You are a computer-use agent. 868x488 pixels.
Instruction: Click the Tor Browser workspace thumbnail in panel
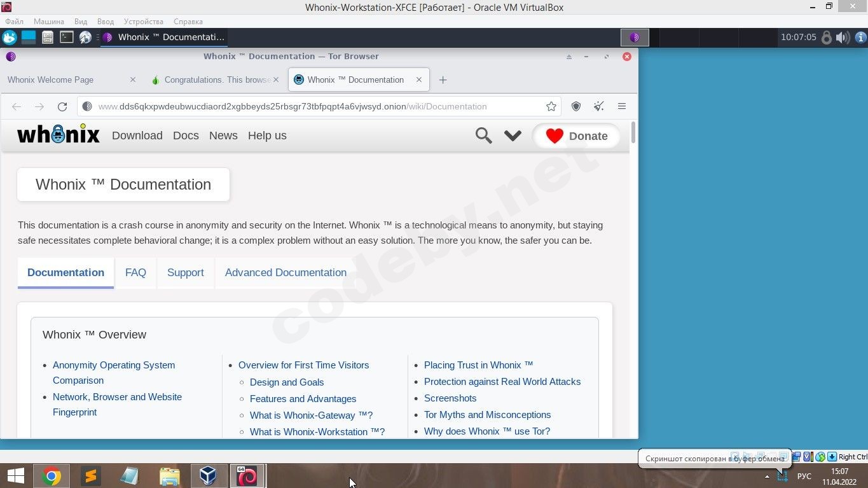tap(634, 38)
